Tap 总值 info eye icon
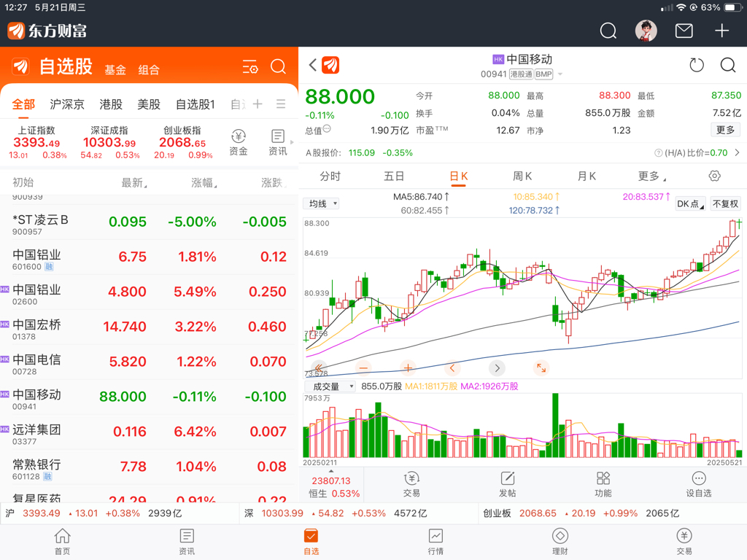This screenshot has width=747, height=560. tap(327, 128)
